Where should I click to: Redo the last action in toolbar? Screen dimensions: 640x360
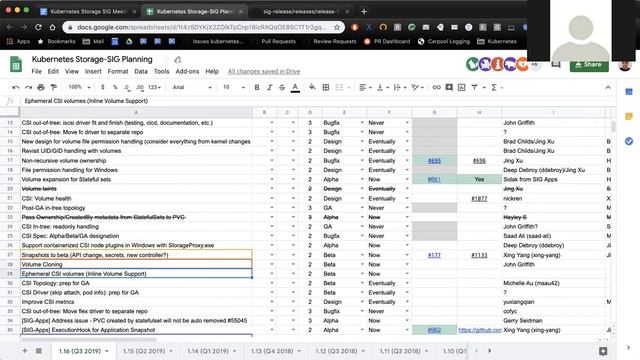[28, 87]
